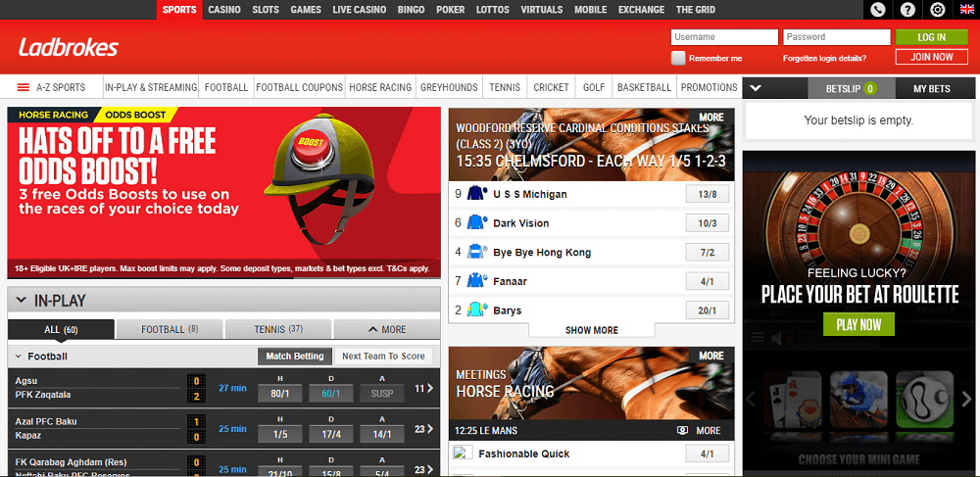Bet Fashionable Quick at 4/1
The height and width of the screenshot is (477, 980).
click(707, 453)
